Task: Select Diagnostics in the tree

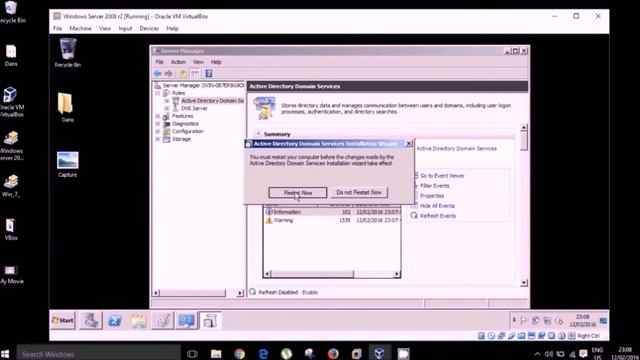Action: coord(185,124)
